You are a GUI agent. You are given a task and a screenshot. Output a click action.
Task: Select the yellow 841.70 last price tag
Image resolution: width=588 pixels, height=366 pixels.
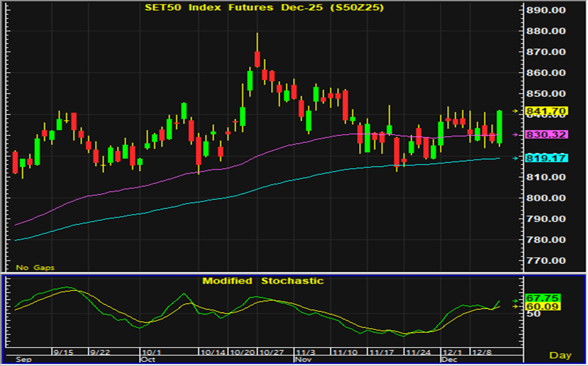coord(547,111)
